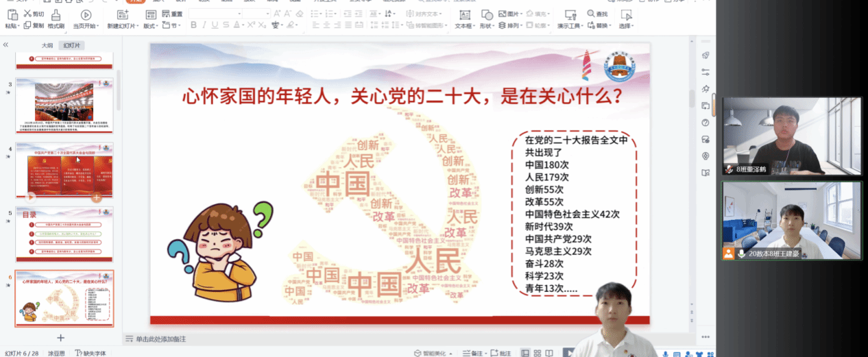This screenshot has height=357, width=868.
Task: Open the font name combo box
Action: click(x=214, y=14)
